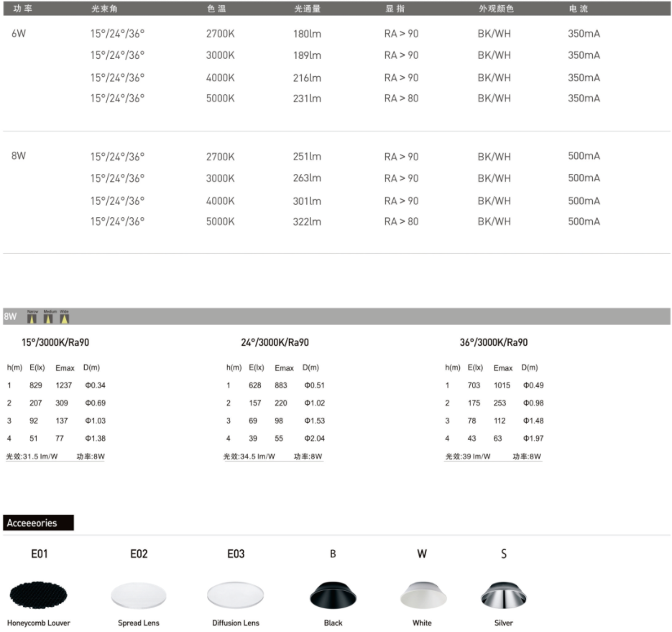The width and height of the screenshot is (672, 632).
Task: Click the Narrow beam angle icon
Action: (x=32, y=317)
